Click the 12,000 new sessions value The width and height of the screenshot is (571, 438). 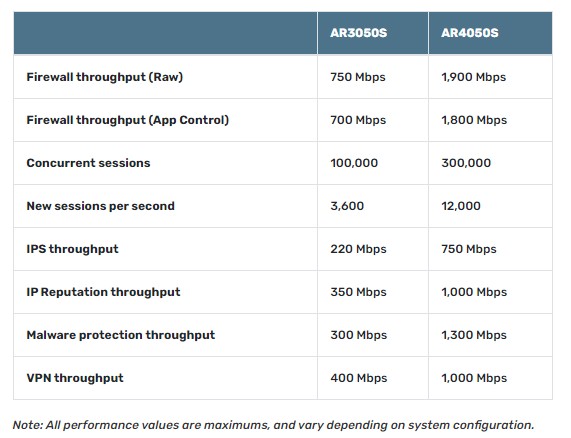(x=461, y=206)
